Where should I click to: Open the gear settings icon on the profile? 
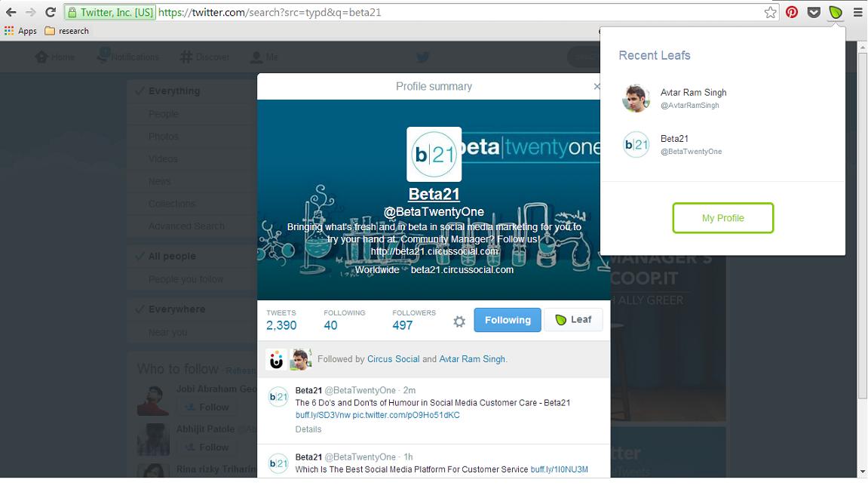[459, 321]
